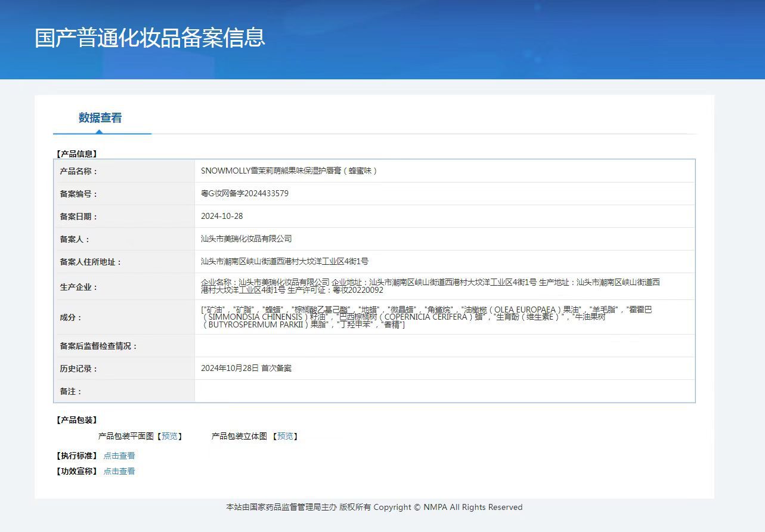
Task: Click the page title 国产普通化妆品备案信息
Action: [150, 38]
